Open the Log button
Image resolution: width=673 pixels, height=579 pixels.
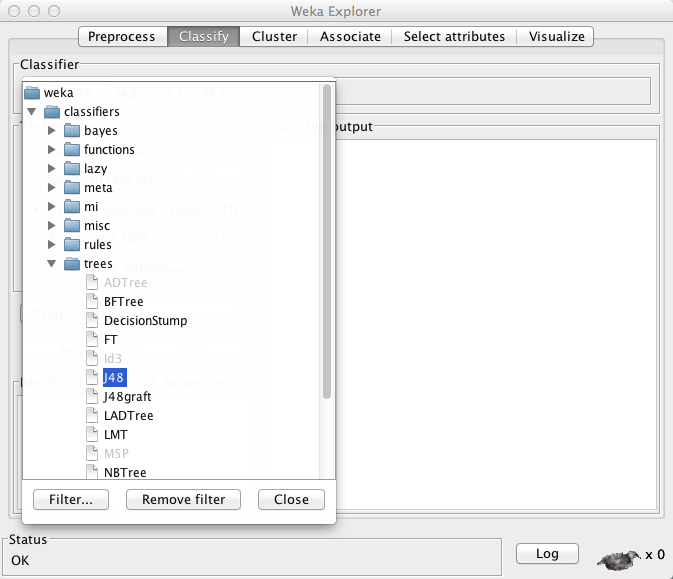(547, 553)
